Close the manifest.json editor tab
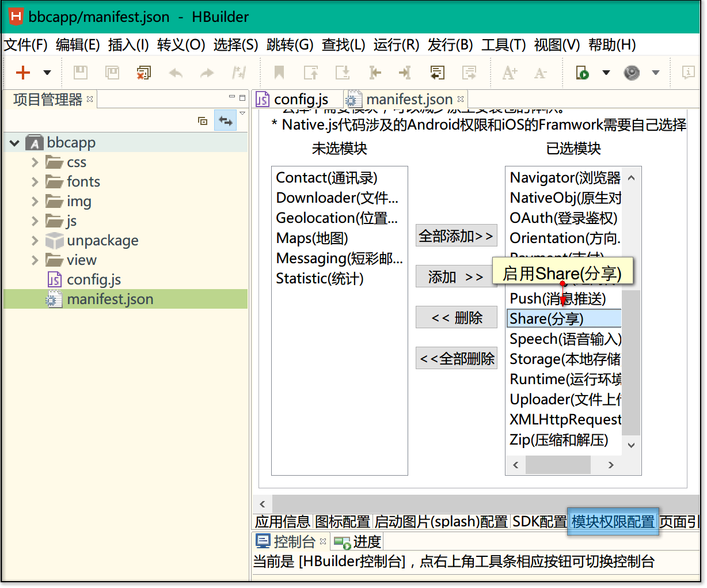This screenshot has width=707, height=588. pyautogui.click(x=461, y=99)
